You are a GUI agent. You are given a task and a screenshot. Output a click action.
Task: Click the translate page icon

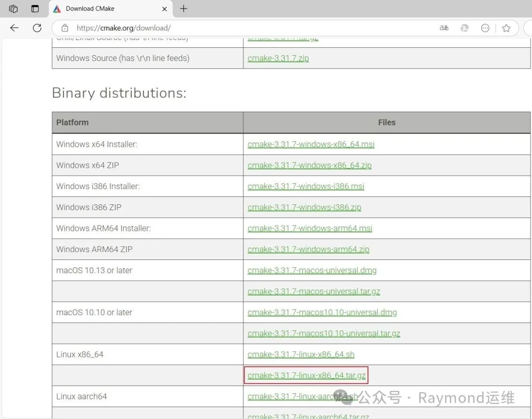[444, 28]
